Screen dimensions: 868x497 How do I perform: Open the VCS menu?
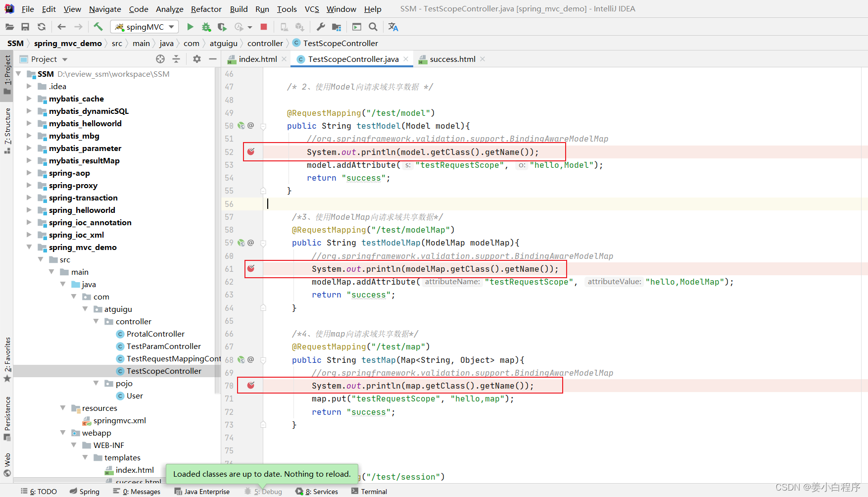[312, 9]
